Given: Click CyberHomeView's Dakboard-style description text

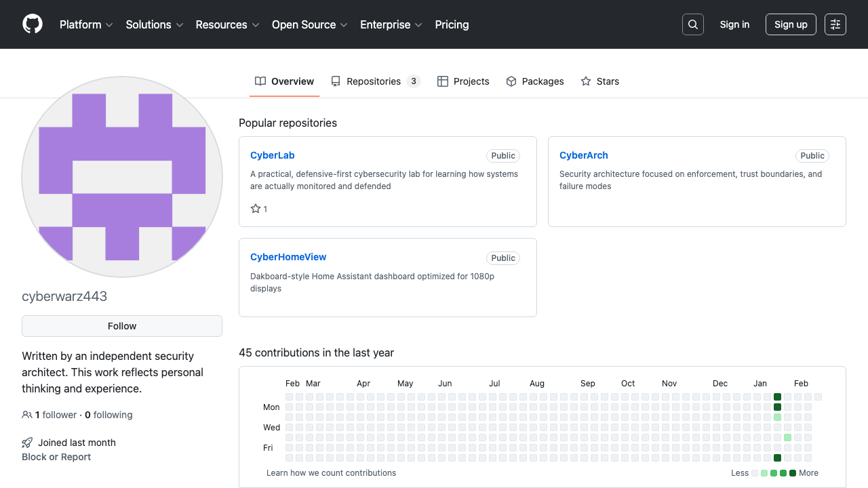Looking at the screenshot, I should click(372, 283).
